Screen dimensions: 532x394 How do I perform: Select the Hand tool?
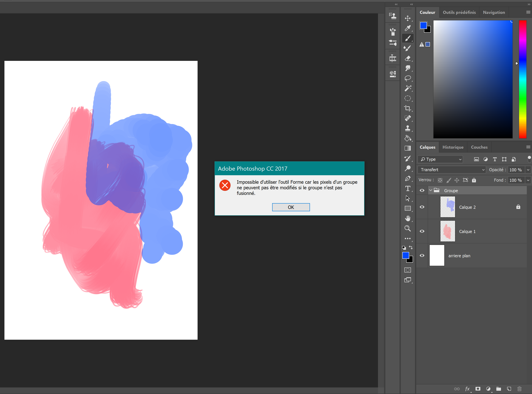[x=408, y=218]
